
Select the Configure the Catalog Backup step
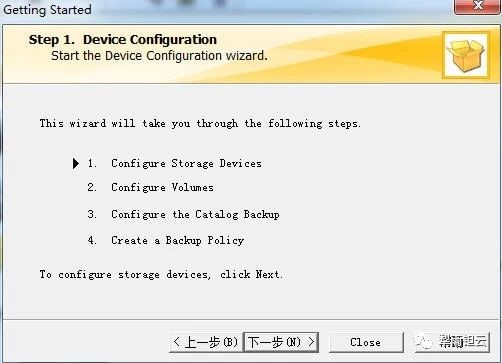click(x=195, y=214)
